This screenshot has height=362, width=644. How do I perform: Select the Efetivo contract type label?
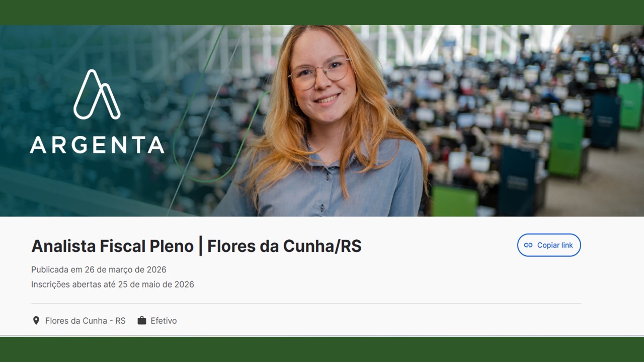pos(164,321)
